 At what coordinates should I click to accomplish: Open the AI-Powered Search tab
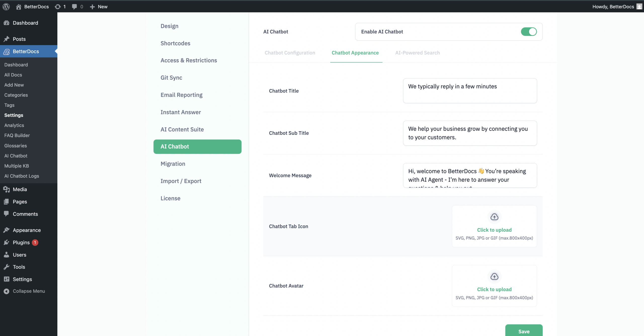click(x=417, y=53)
